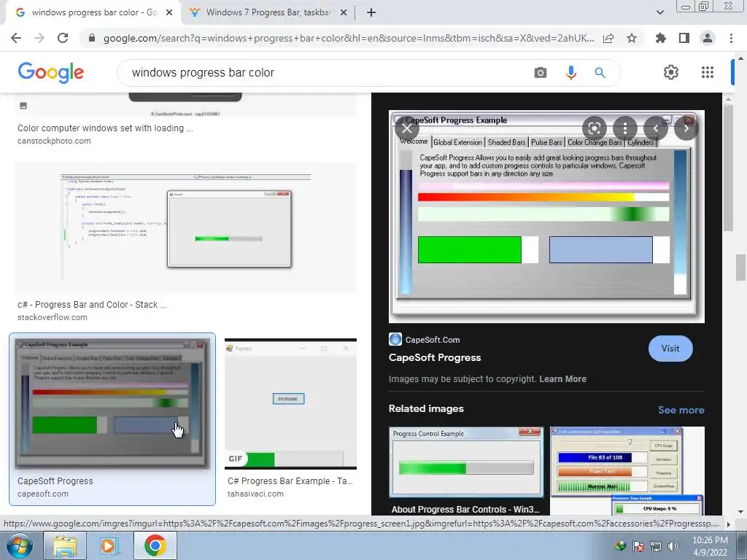The image size is (747, 560).
Task: Open Chrome extensions puzzle icon
Action: pyautogui.click(x=661, y=38)
